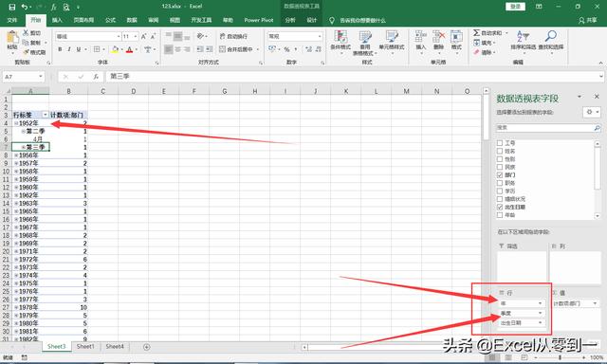Viewport: 607px width, 364px height.
Task: Click the 自动换行 (Wrap Text) button
Action: pos(233,36)
